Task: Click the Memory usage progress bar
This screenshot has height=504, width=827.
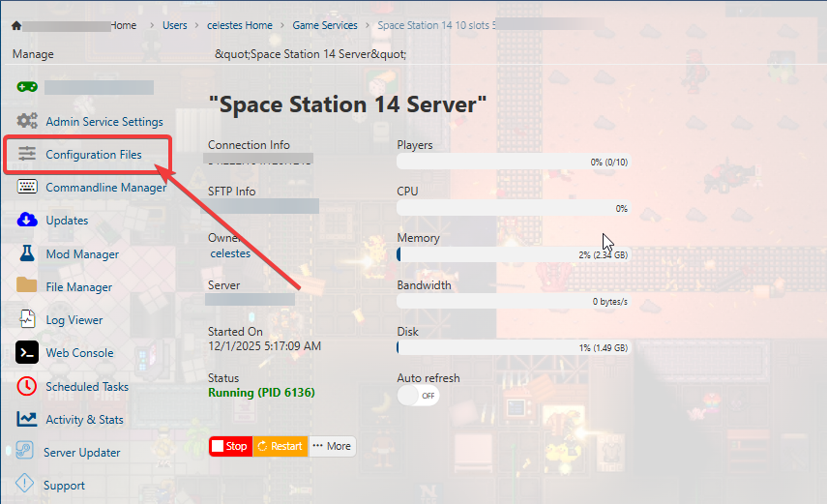Action: 514,254
